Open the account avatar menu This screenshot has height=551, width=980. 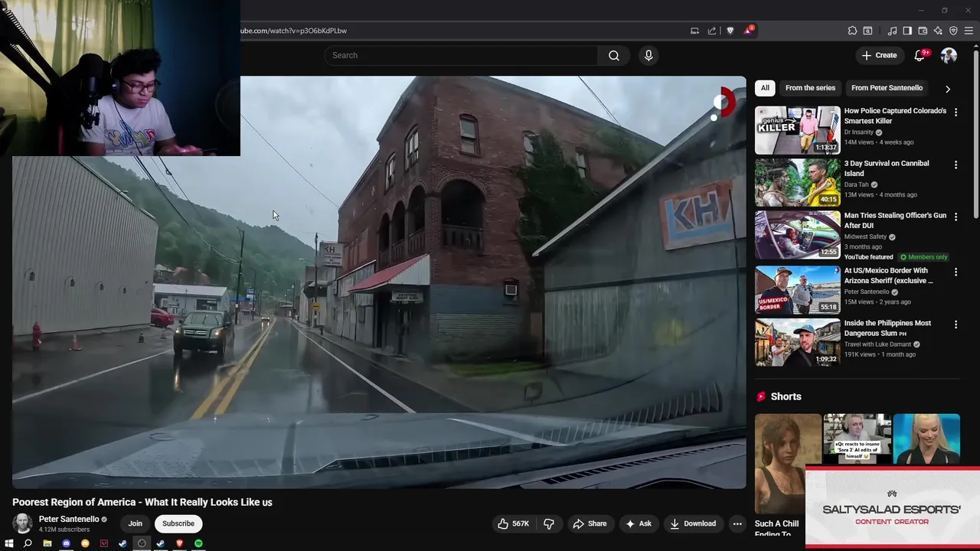(x=949, y=55)
